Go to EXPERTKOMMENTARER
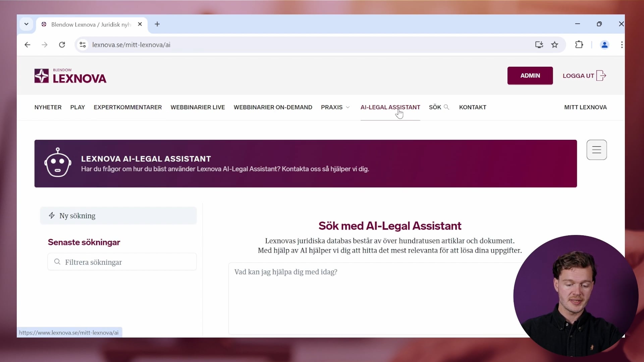This screenshot has height=362, width=644. pyautogui.click(x=128, y=107)
